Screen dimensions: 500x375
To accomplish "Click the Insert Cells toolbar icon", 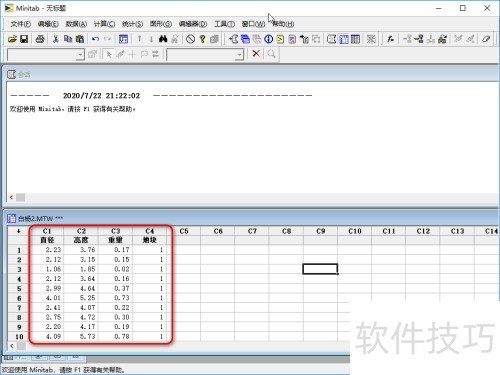I will [x=407, y=39].
